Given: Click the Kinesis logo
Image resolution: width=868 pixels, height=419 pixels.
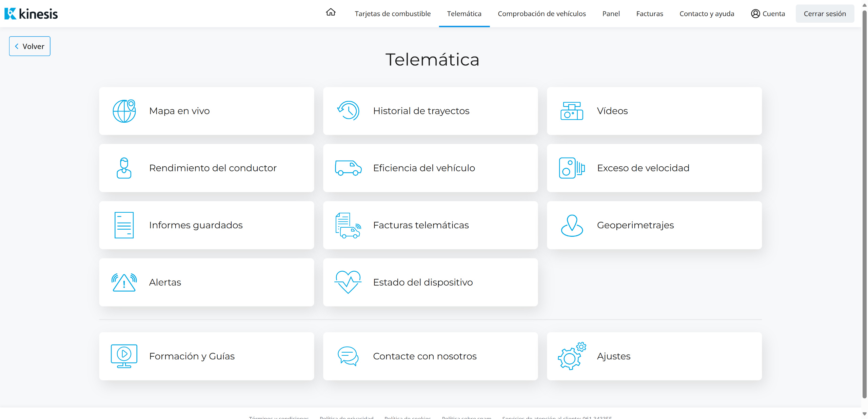Looking at the screenshot, I should pos(31,14).
